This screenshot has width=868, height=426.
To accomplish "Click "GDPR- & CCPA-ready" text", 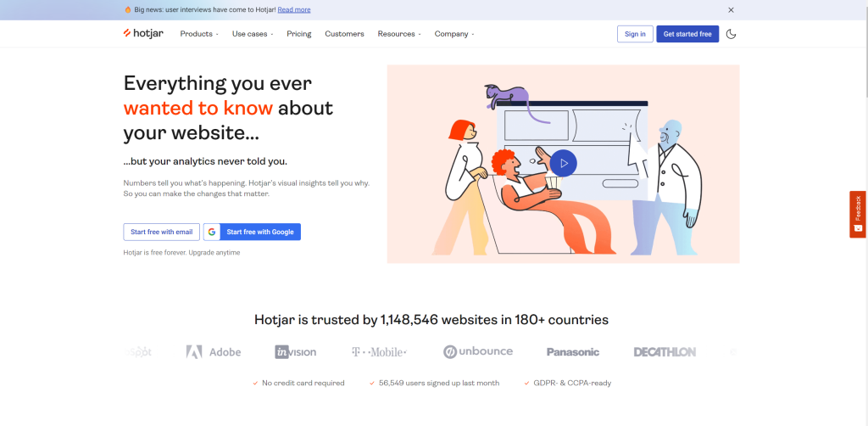I will point(572,383).
